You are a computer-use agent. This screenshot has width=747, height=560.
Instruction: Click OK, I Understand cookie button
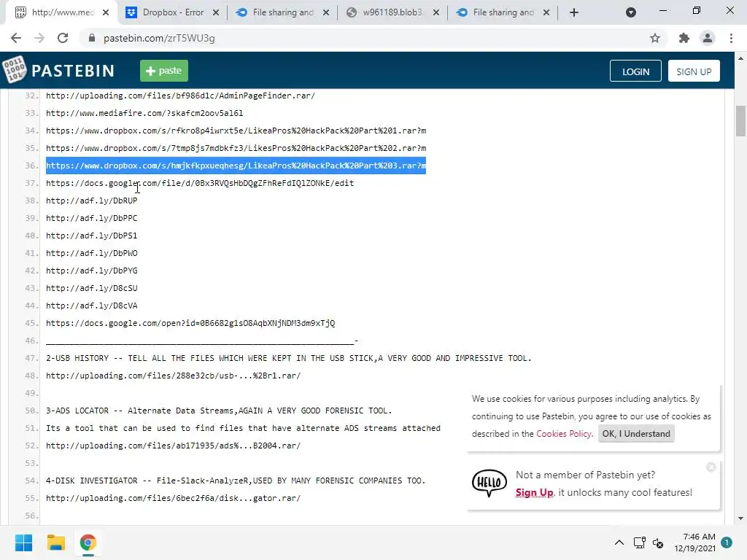(636, 433)
